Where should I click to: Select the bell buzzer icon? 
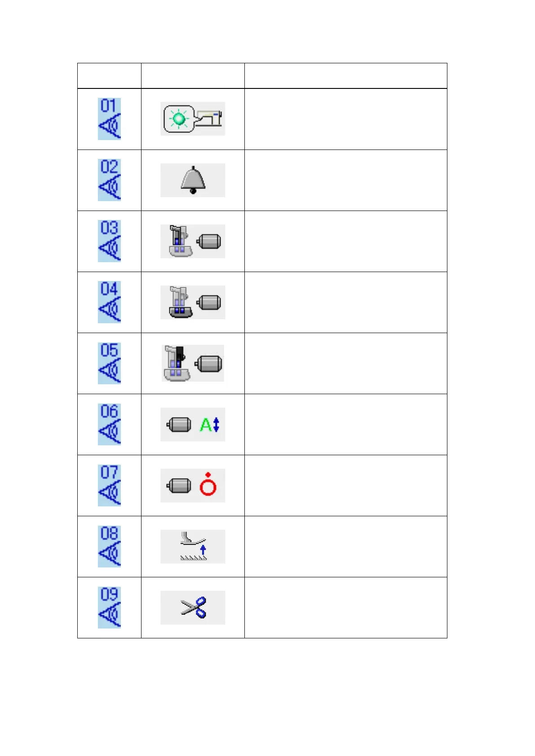[x=193, y=180]
